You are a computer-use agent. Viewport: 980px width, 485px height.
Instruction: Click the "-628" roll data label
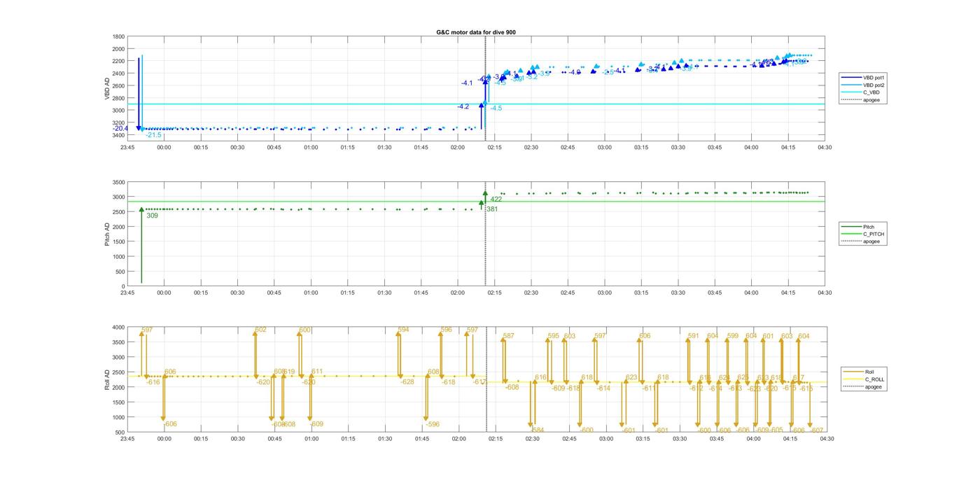point(407,382)
